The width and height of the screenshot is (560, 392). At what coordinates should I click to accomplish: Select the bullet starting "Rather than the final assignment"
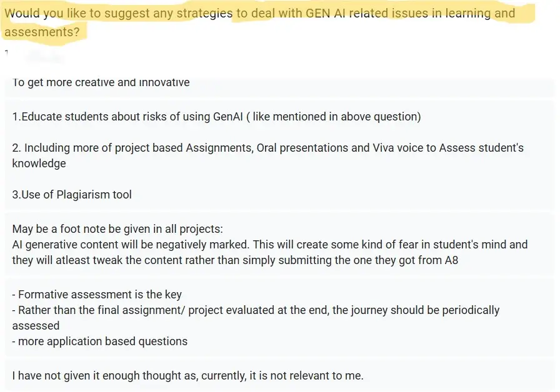point(256,310)
